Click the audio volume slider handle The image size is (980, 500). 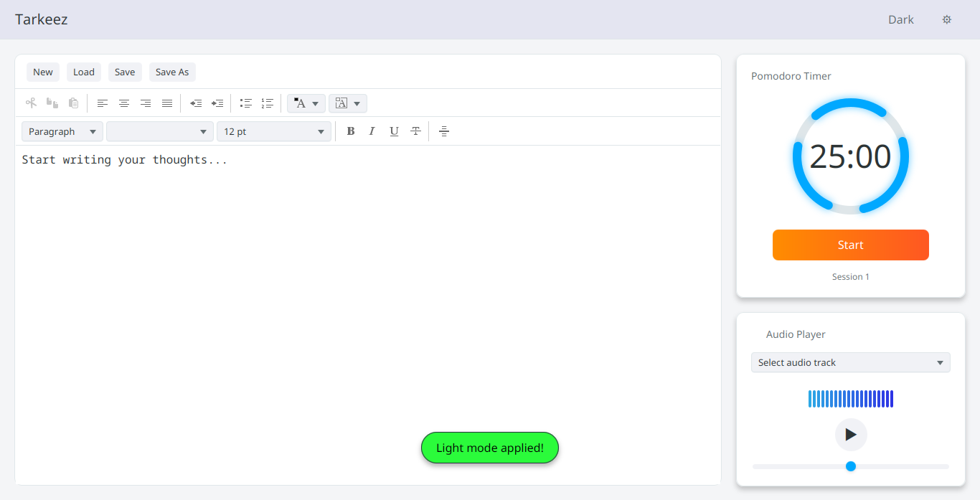[851, 466]
